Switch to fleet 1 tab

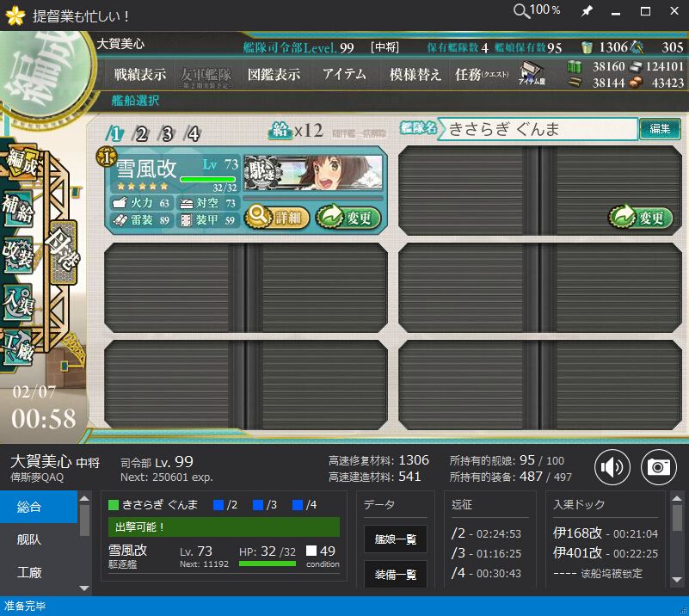pos(114,133)
